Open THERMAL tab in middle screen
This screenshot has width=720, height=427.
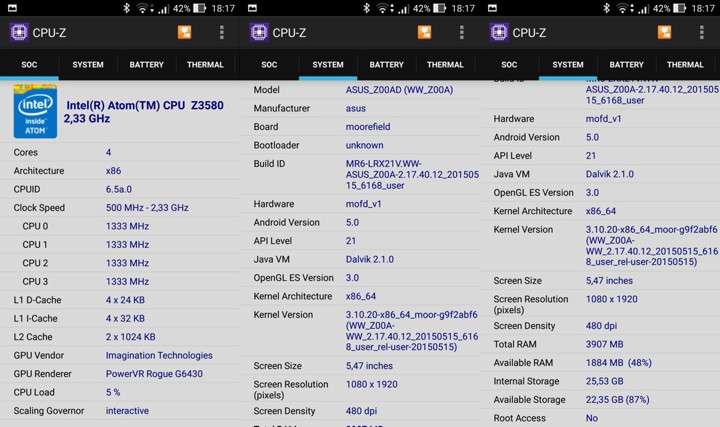[445, 65]
